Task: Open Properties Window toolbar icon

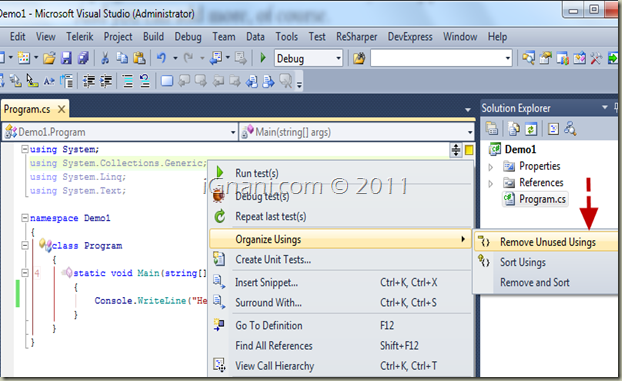Action: pyautogui.click(x=545, y=58)
